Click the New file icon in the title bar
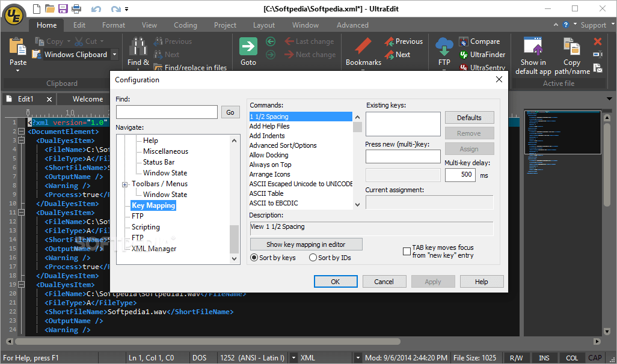 (36, 8)
